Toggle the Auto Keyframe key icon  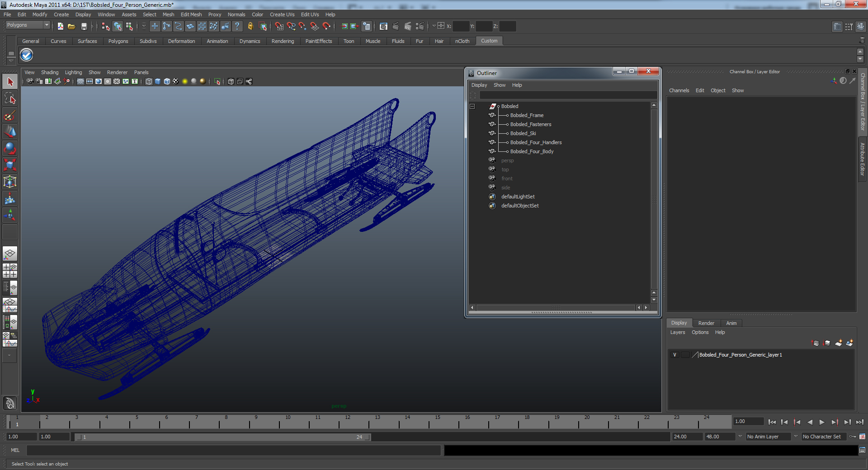(x=853, y=437)
